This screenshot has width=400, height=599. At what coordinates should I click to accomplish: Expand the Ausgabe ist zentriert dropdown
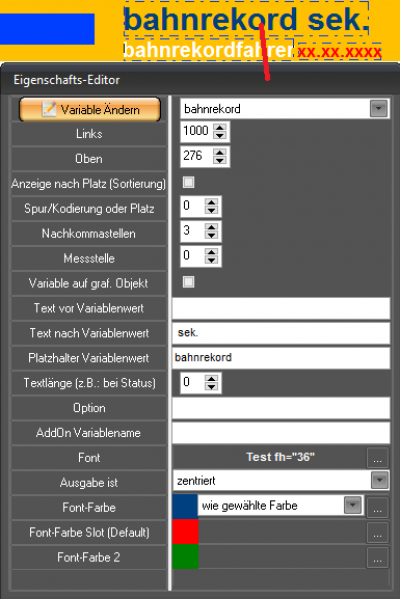pos(379,481)
